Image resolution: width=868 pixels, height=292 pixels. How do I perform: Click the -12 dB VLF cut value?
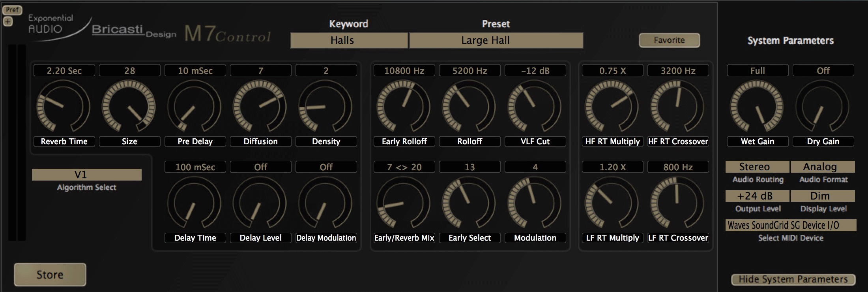pos(535,71)
